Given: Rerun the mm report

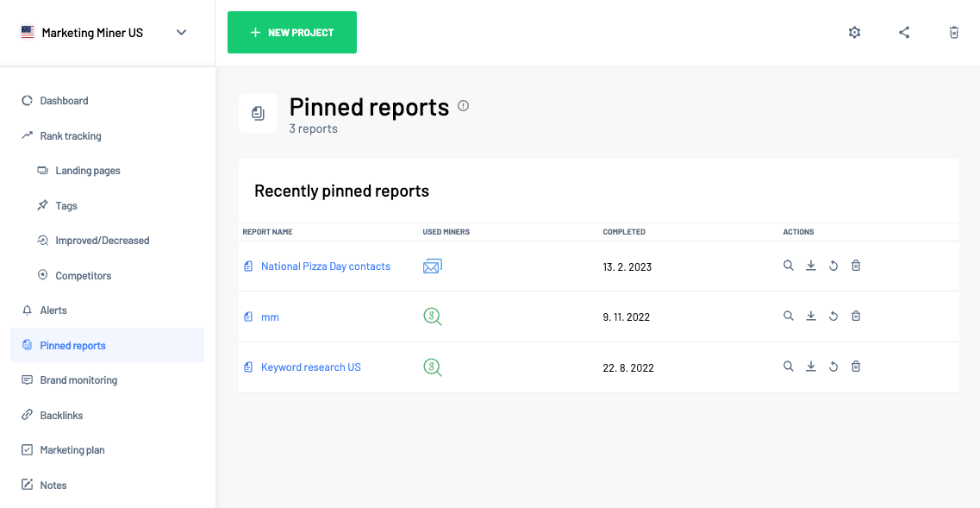Looking at the screenshot, I should pyautogui.click(x=833, y=316).
